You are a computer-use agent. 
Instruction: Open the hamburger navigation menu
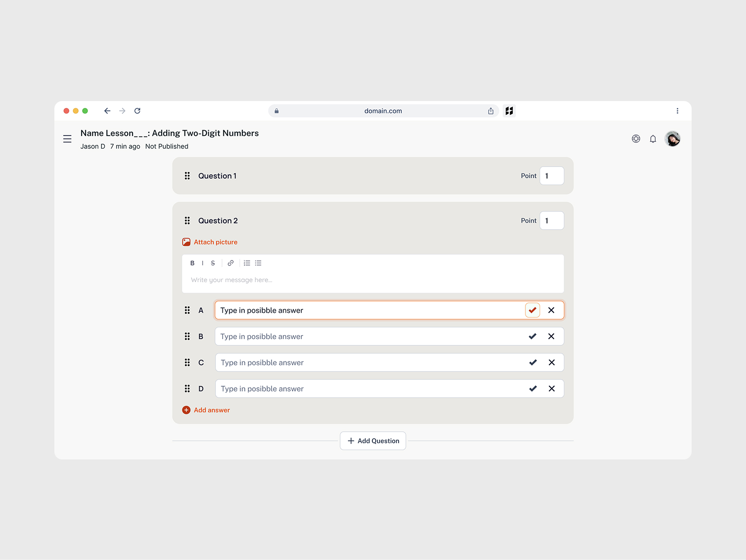[67, 138]
